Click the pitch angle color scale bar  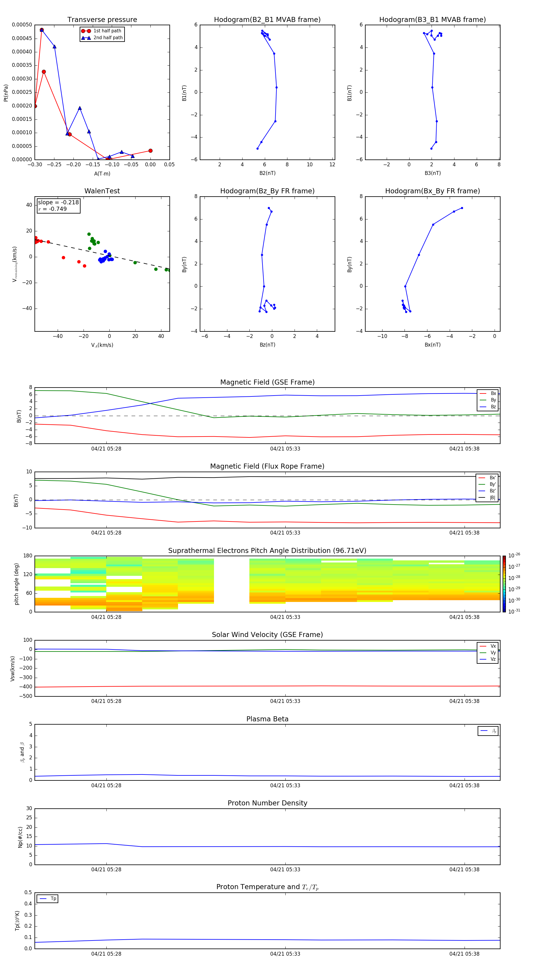[x=504, y=584]
